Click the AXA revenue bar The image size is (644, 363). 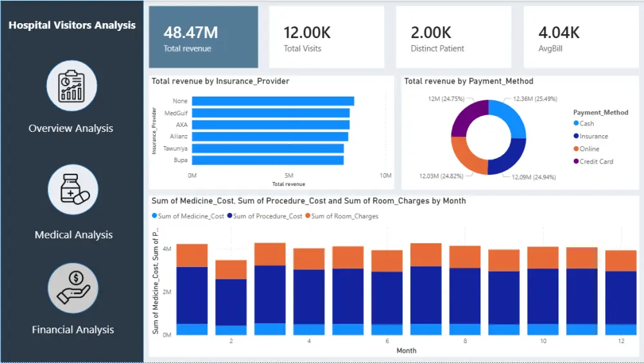coord(271,125)
